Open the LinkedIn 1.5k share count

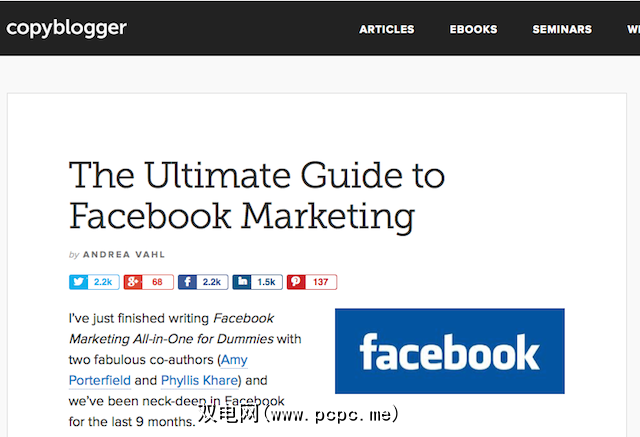[x=267, y=282]
